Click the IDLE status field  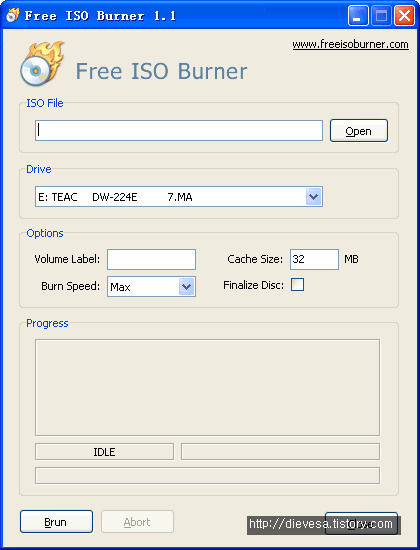[x=105, y=451]
